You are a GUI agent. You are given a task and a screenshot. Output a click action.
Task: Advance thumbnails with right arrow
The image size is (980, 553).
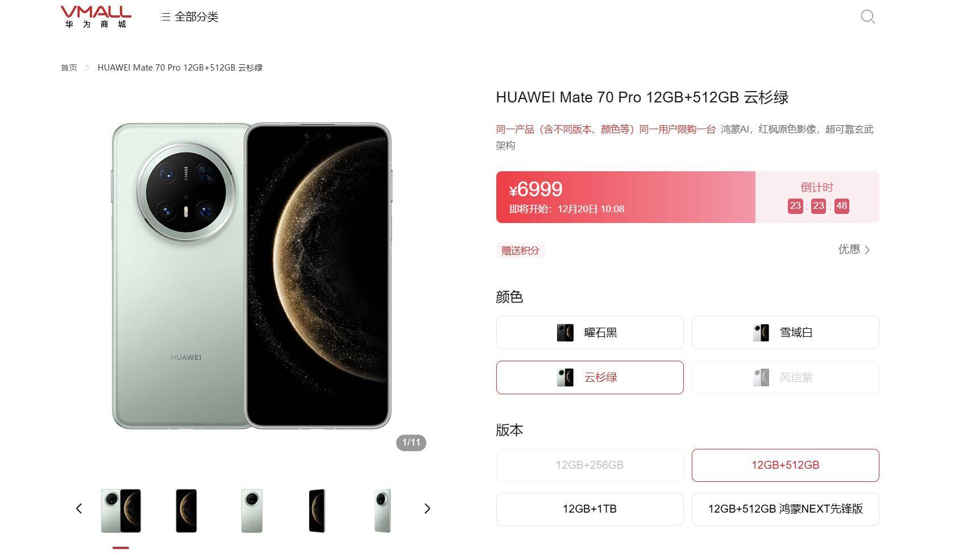(427, 509)
